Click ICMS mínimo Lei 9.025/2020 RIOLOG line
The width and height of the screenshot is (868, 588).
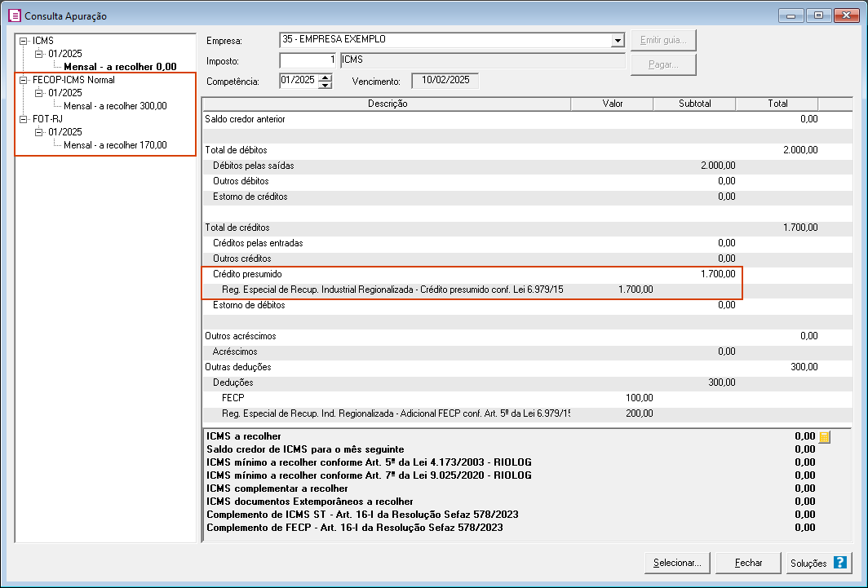coord(511,475)
